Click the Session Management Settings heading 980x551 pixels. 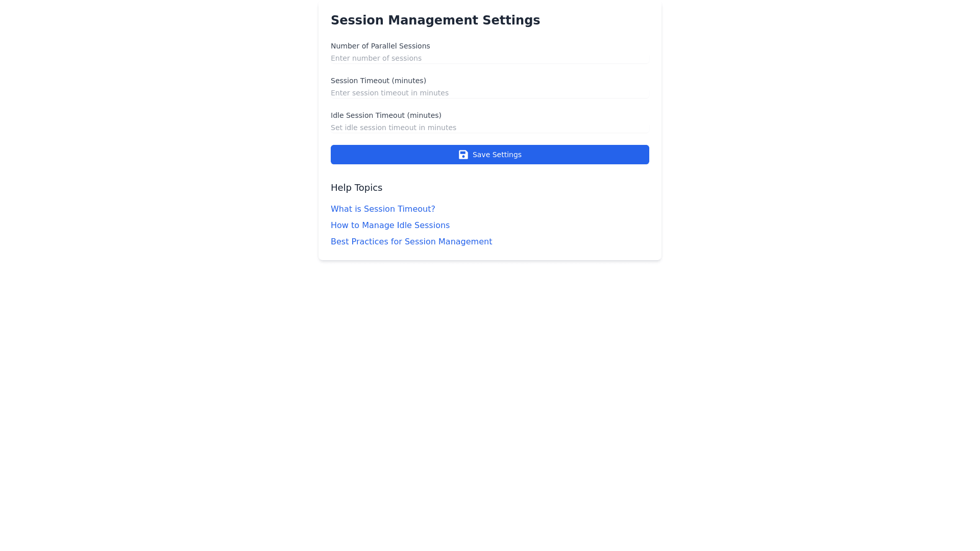pos(435,20)
